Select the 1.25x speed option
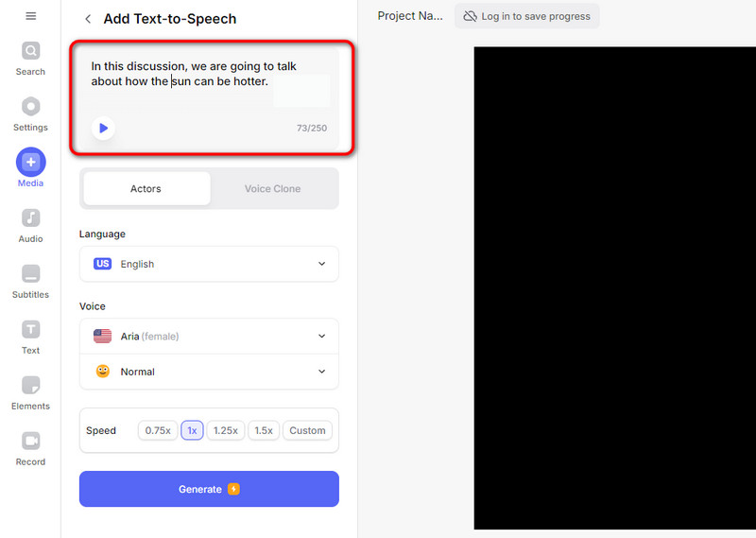This screenshot has width=756, height=538. pyautogui.click(x=225, y=430)
